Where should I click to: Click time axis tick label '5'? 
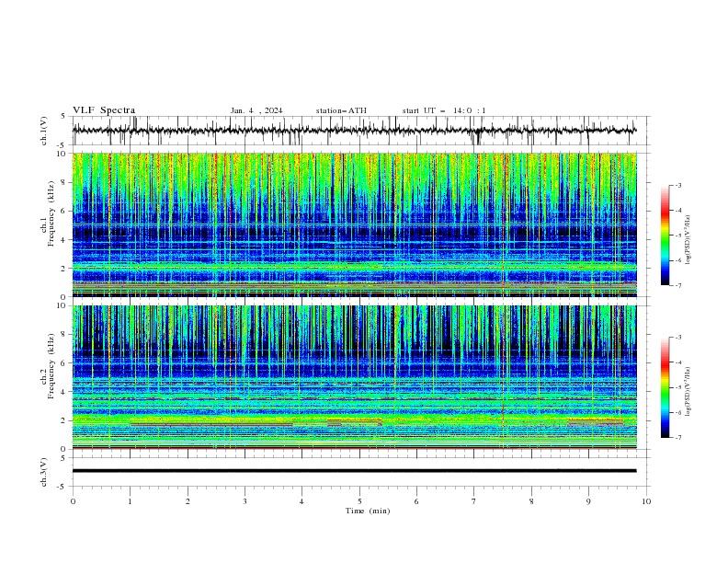click(359, 501)
